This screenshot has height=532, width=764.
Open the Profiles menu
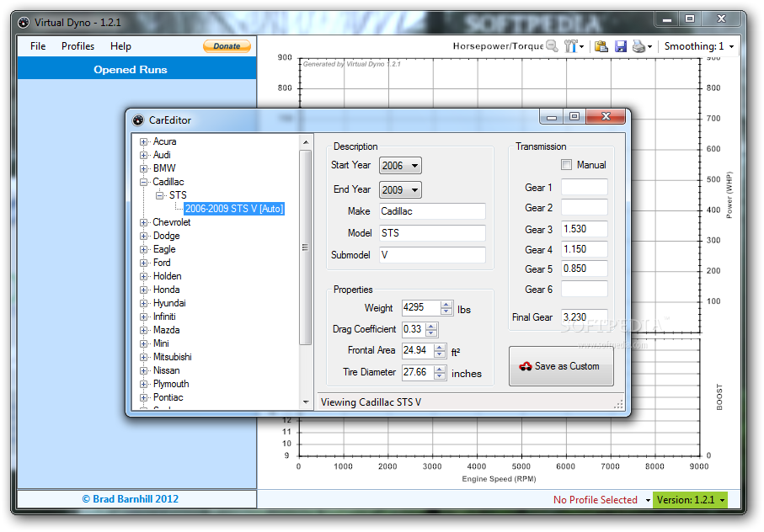[x=78, y=46]
